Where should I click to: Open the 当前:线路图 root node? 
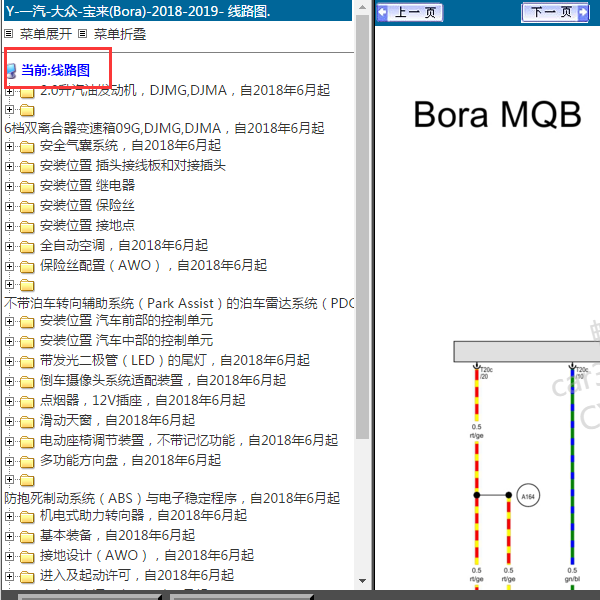[55, 70]
